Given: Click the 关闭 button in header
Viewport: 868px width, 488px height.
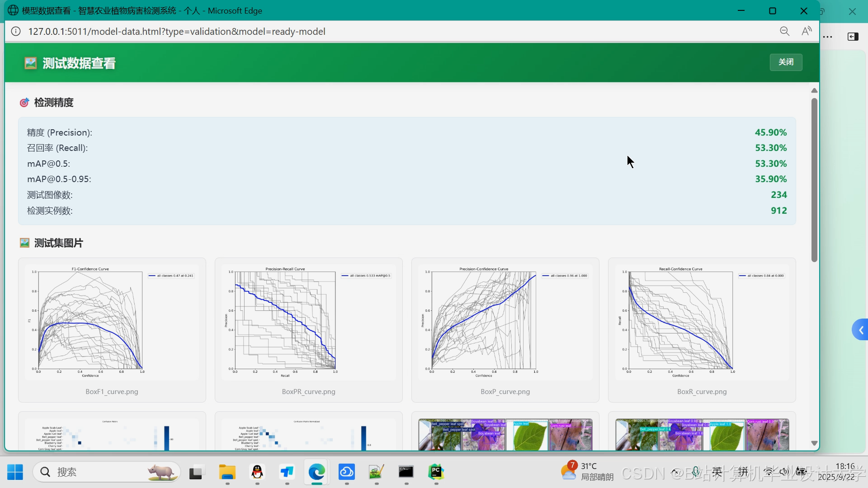Looking at the screenshot, I should point(786,62).
